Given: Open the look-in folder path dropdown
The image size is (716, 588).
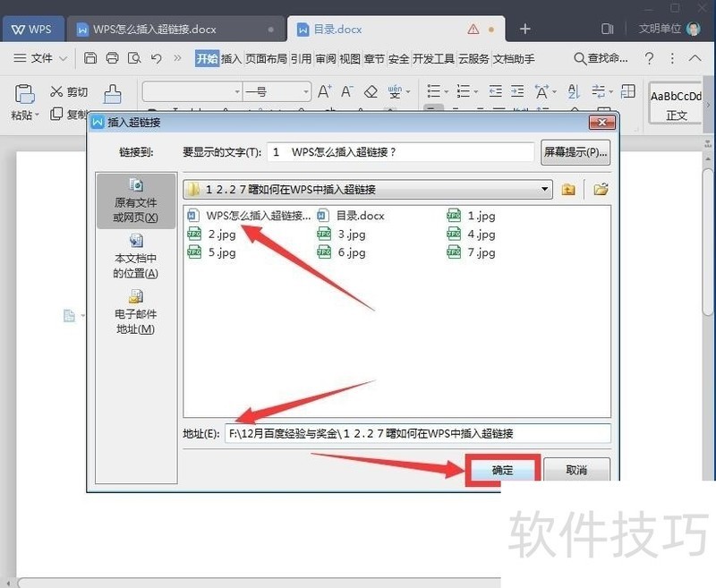Looking at the screenshot, I should point(543,190).
